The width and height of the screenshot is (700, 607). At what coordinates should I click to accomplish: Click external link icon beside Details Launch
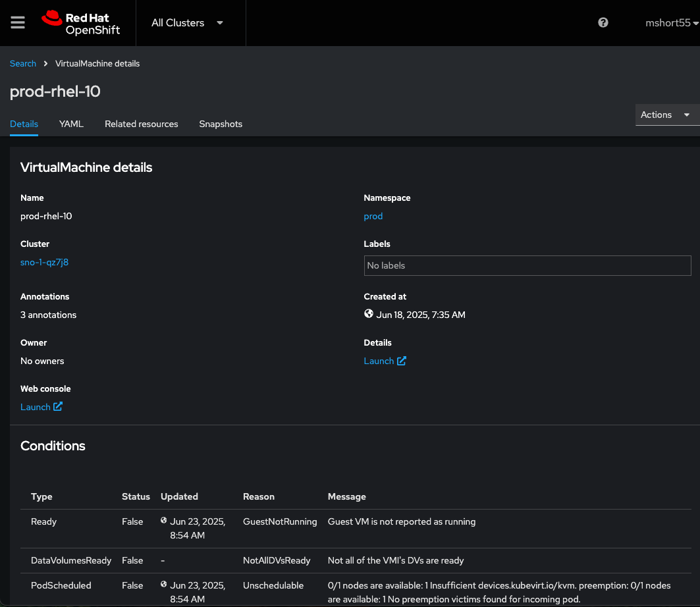tap(402, 361)
